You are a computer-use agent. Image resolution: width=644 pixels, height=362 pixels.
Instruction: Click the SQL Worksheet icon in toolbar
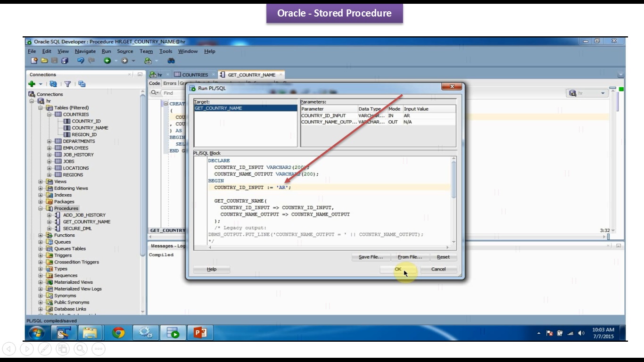(148, 60)
